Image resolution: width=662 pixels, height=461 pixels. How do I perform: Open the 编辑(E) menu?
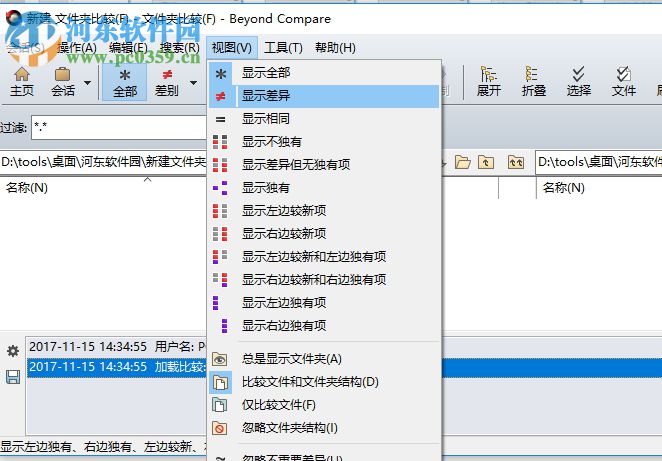[128, 47]
